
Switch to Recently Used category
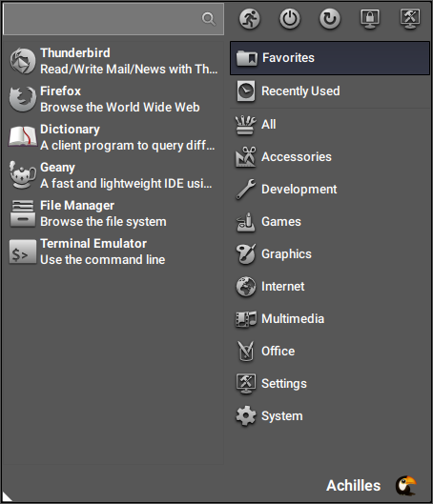(x=330, y=91)
